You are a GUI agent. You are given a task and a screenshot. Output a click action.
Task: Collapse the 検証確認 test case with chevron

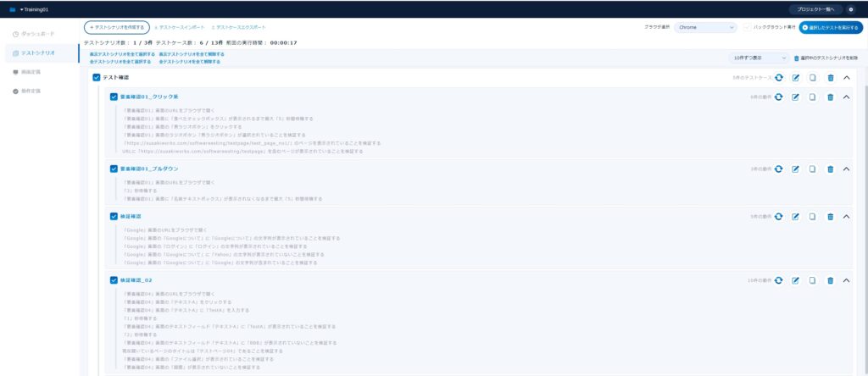[x=846, y=217]
